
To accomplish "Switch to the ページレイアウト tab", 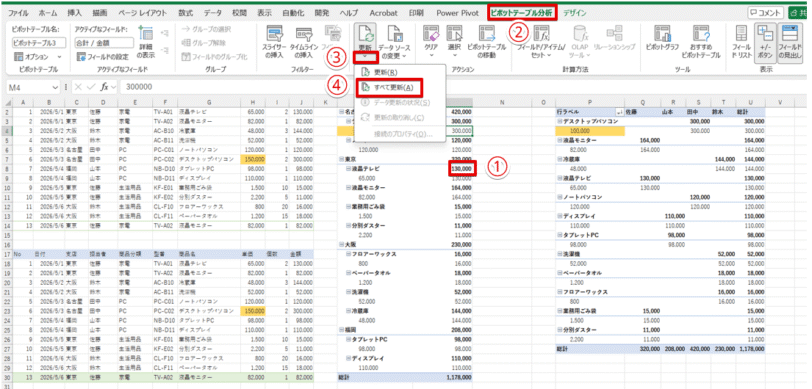I will tap(142, 13).
